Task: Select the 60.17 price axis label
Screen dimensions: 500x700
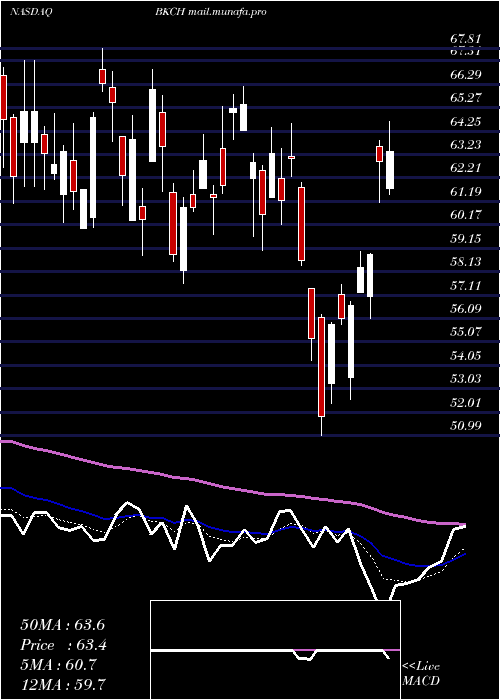Action: pyautogui.click(x=466, y=215)
